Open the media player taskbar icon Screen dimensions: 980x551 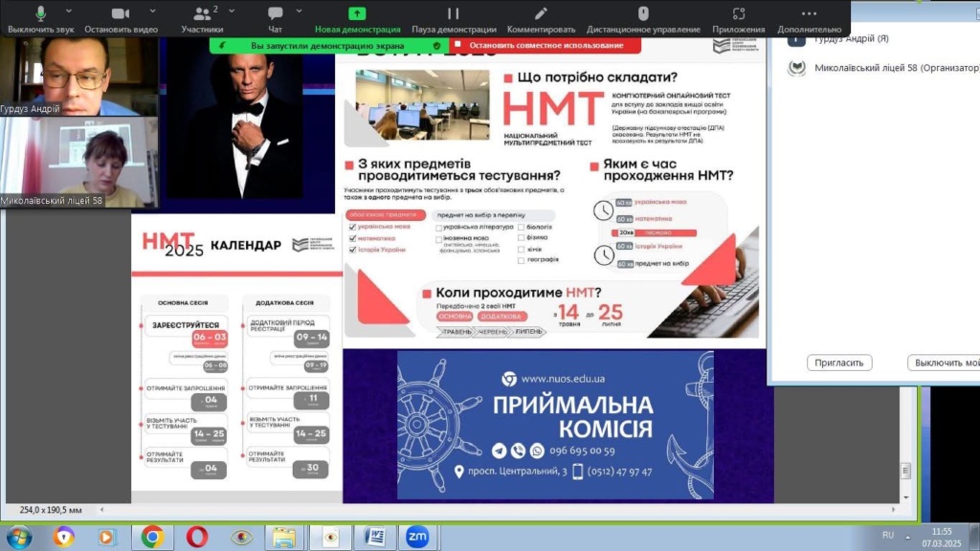click(x=106, y=538)
